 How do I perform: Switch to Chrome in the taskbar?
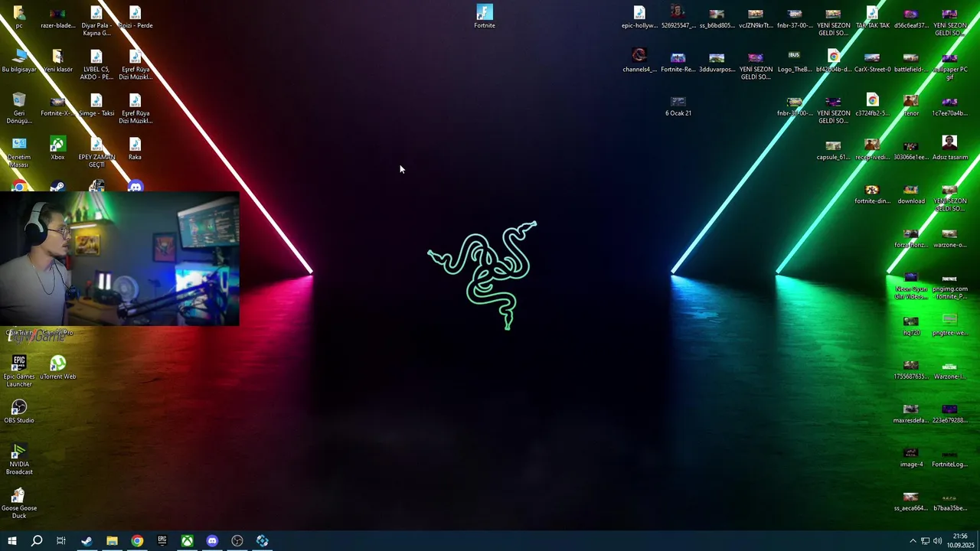coord(137,541)
